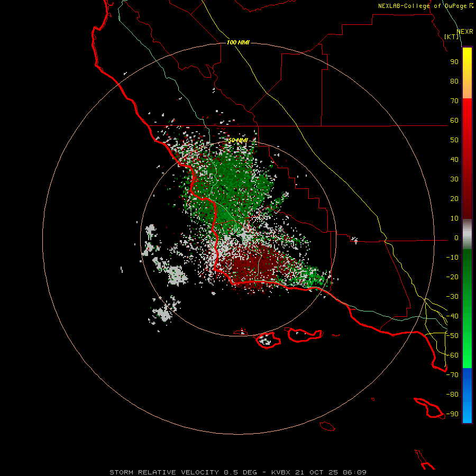
Task: Select the positive 10 knot scale value
Action: (454, 218)
